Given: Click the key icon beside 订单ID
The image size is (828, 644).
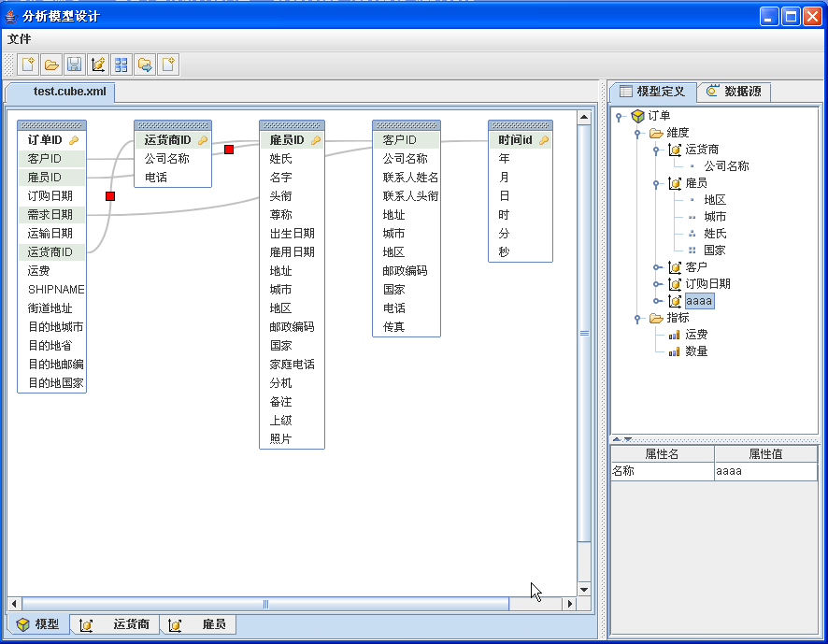Looking at the screenshot, I should pyautogui.click(x=74, y=140).
